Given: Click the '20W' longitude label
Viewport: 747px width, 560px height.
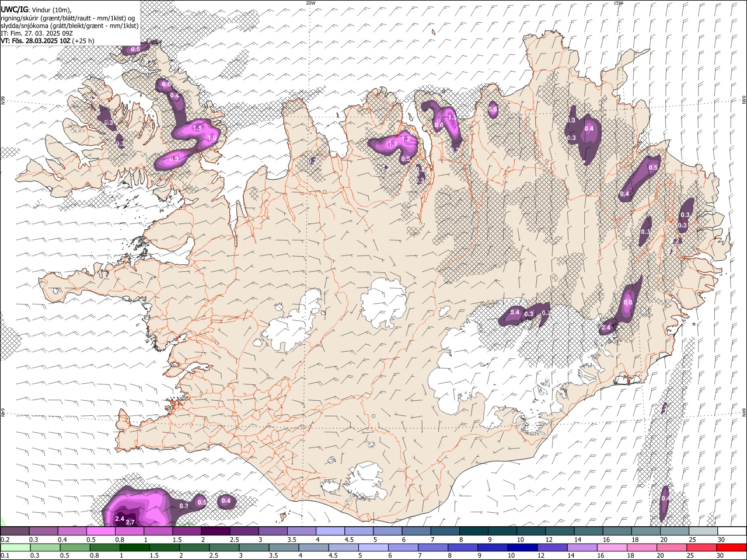Looking at the screenshot, I should [310, 3].
